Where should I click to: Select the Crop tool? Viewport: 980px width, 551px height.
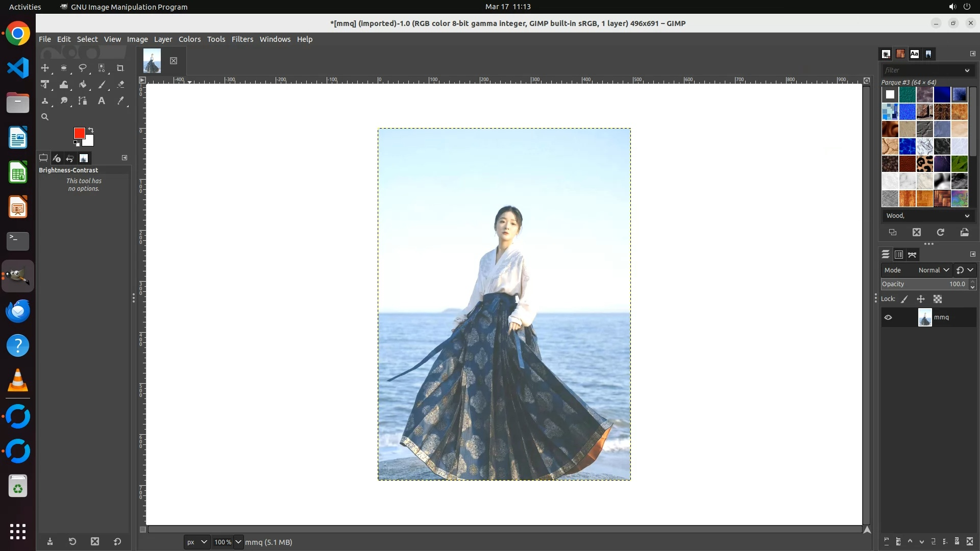120,68
